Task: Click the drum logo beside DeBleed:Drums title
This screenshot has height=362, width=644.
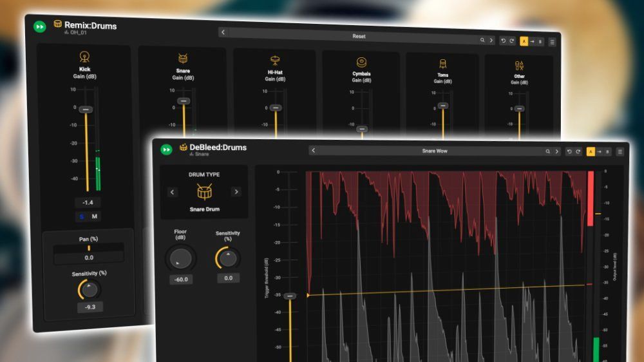Action: (x=183, y=147)
